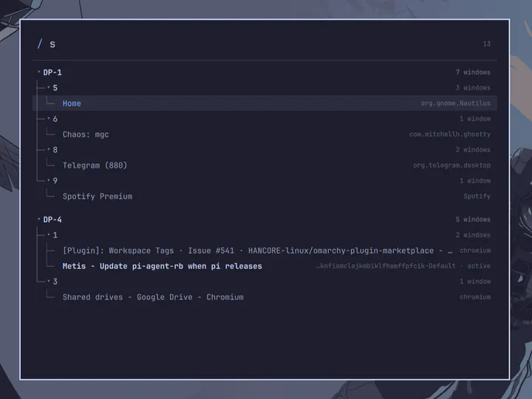Click the chromium label beside Workspace Tags row

click(x=475, y=250)
